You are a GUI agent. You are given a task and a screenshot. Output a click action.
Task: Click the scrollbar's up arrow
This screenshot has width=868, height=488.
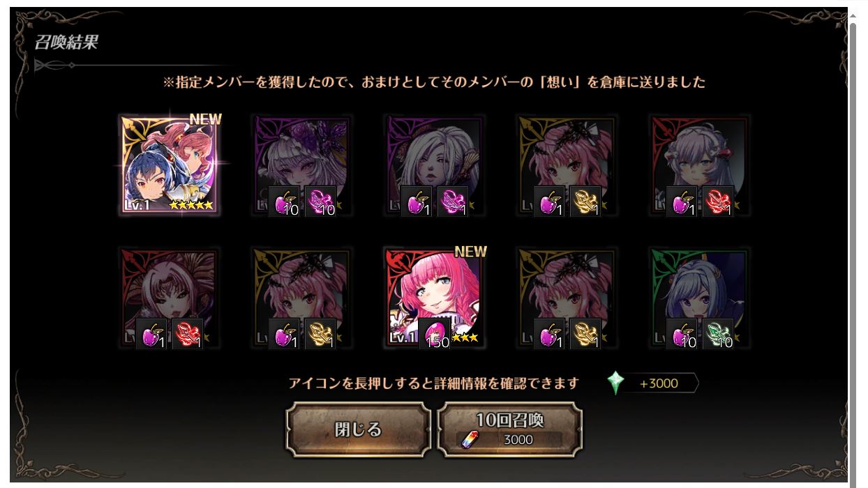click(x=852, y=14)
